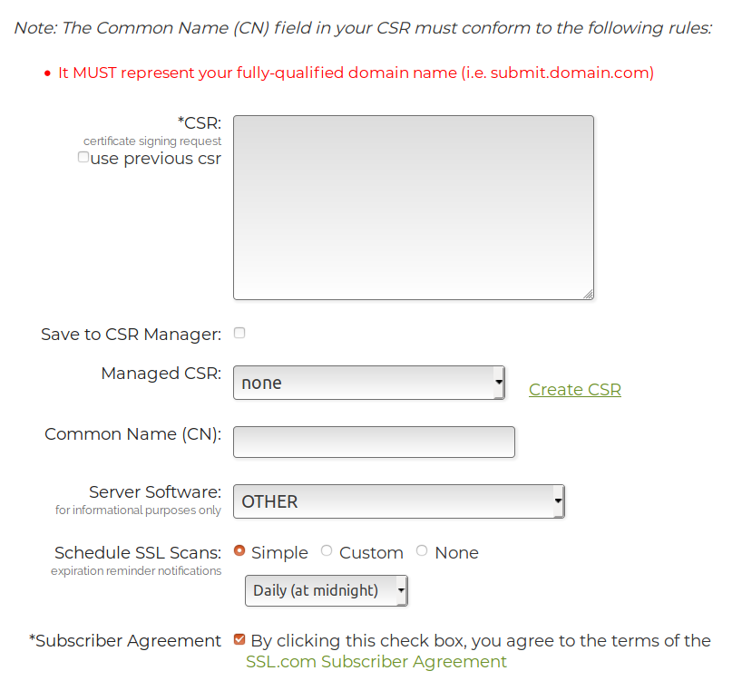Open the Managed CSR dropdown
This screenshot has width=742, height=700.
point(367,383)
